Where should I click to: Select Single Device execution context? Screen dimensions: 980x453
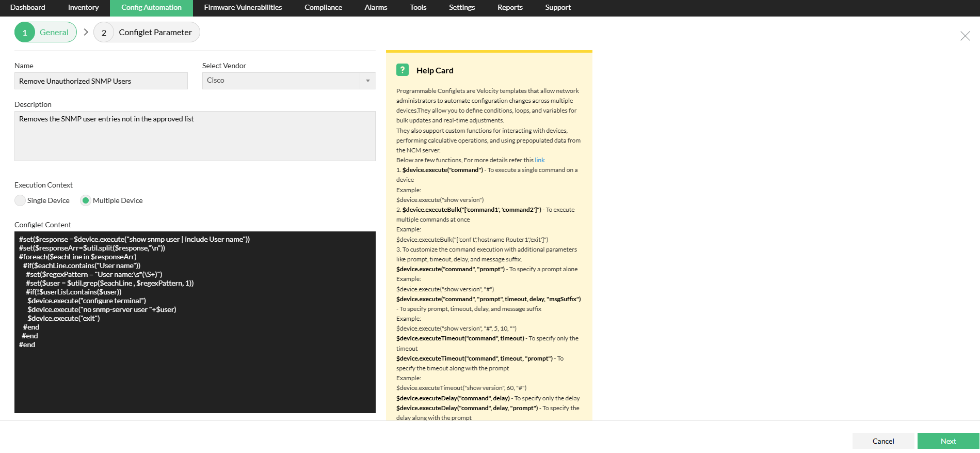click(20, 200)
